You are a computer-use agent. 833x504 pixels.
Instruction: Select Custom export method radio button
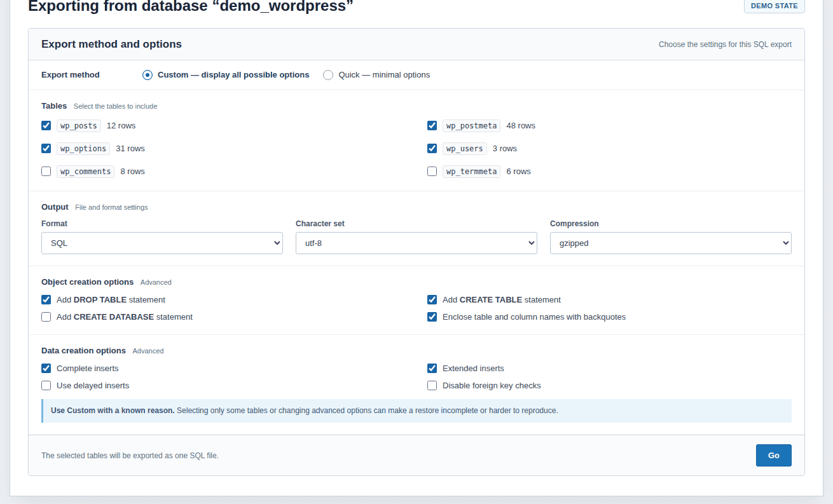pyautogui.click(x=148, y=75)
